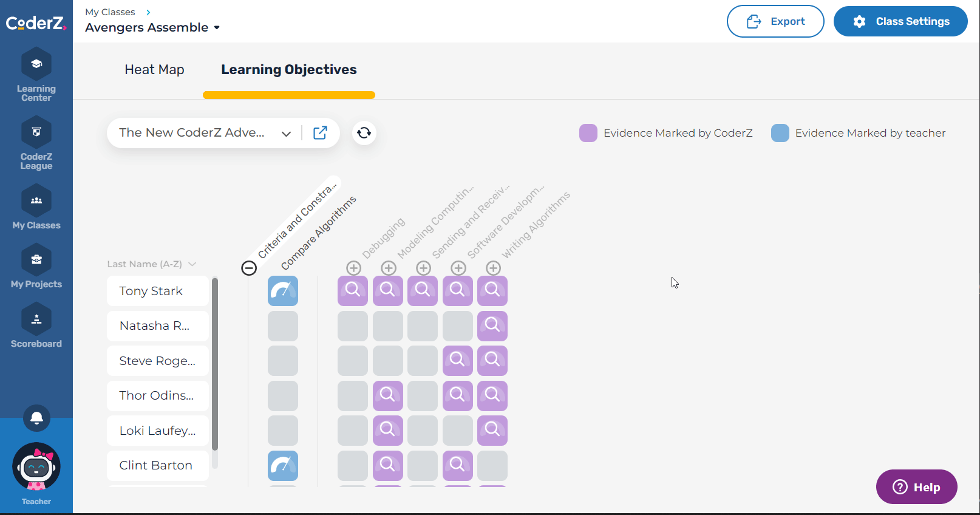Select student Clint Barton

(158, 466)
